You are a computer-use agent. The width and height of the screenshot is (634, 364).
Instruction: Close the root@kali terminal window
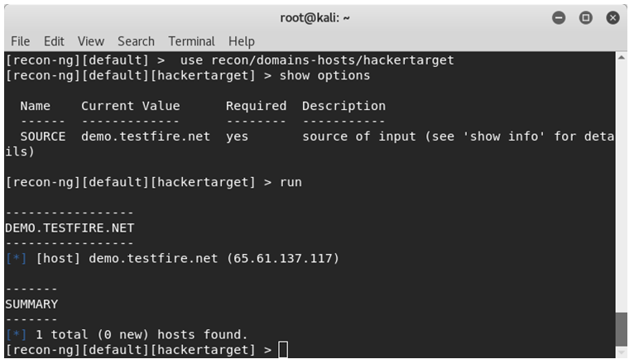coord(612,17)
